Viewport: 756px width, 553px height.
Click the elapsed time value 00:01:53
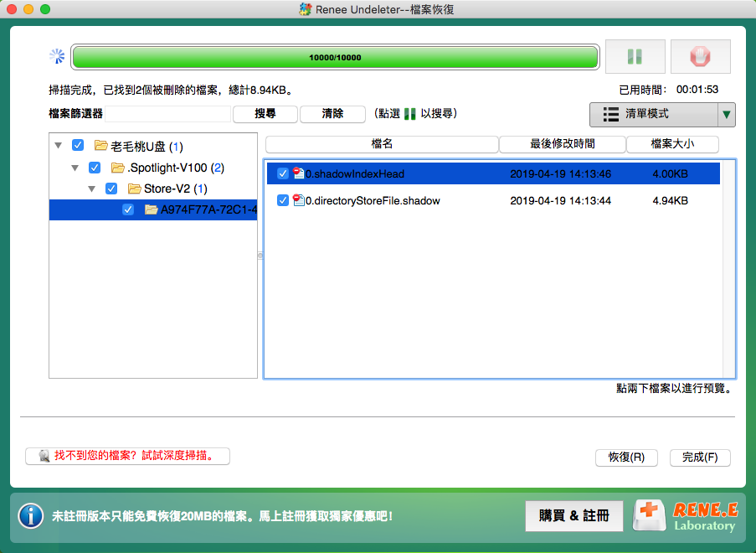point(697,90)
